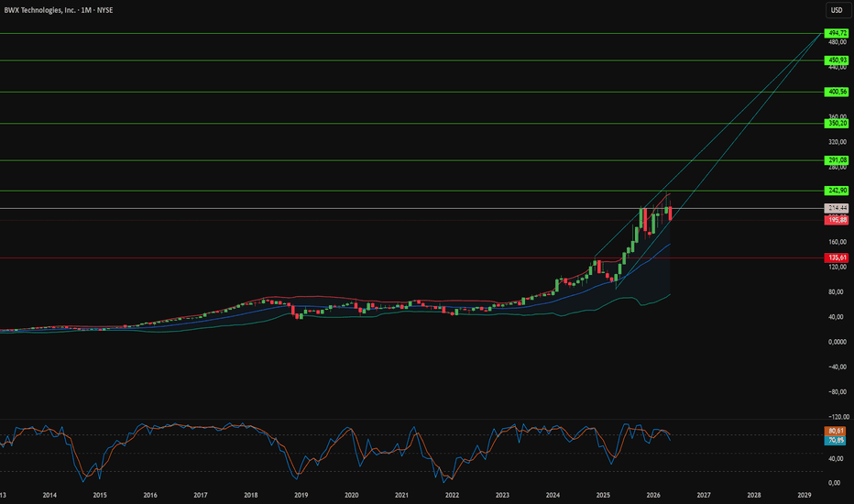Click the orange 80,61 oscillator value label
This screenshot has width=854, height=504.
836,431
